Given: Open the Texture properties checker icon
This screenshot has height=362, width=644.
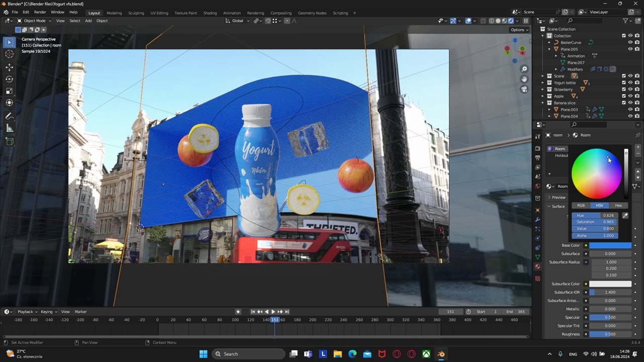Looking at the screenshot, I should (x=537, y=279).
